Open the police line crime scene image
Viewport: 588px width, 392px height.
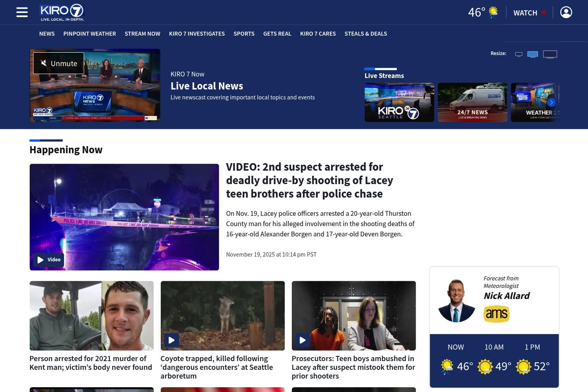124,217
